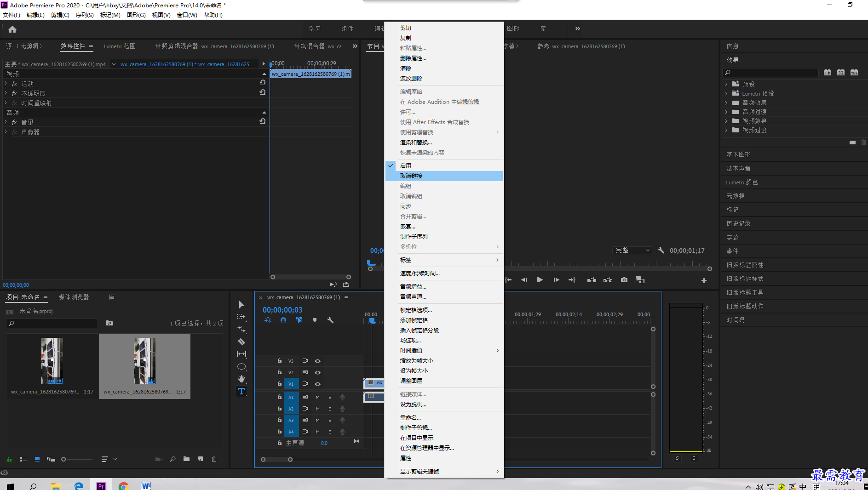Choose 取消链接 in the context menu
This screenshot has height=490, width=868.
(444, 176)
